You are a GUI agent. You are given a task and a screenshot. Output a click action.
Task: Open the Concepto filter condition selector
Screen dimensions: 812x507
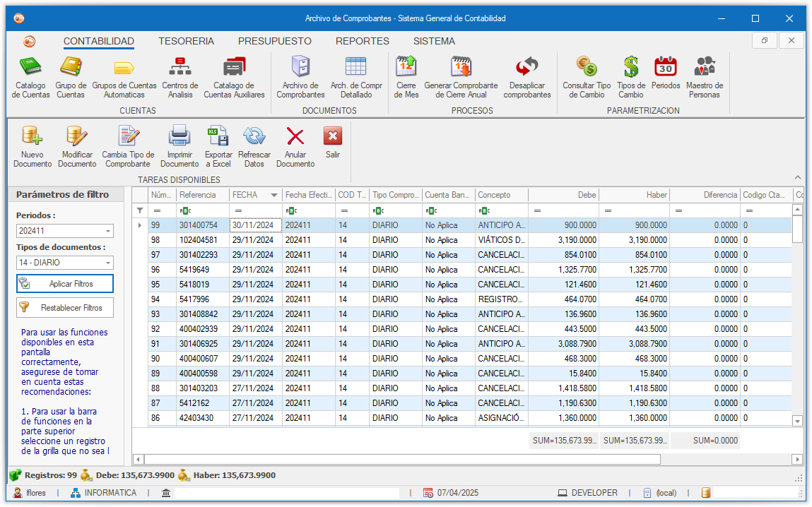(483, 210)
